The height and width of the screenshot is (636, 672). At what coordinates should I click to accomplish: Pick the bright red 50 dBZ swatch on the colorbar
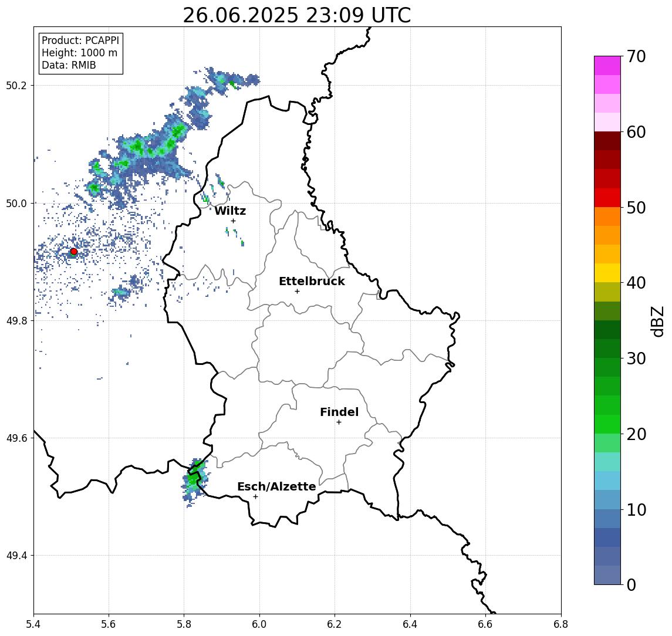pos(607,198)
